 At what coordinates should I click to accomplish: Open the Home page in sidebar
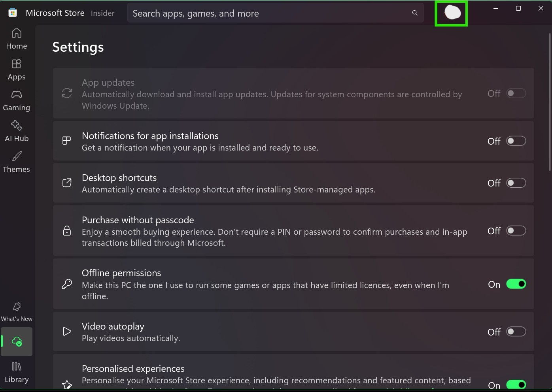click(x=17, y=38)
